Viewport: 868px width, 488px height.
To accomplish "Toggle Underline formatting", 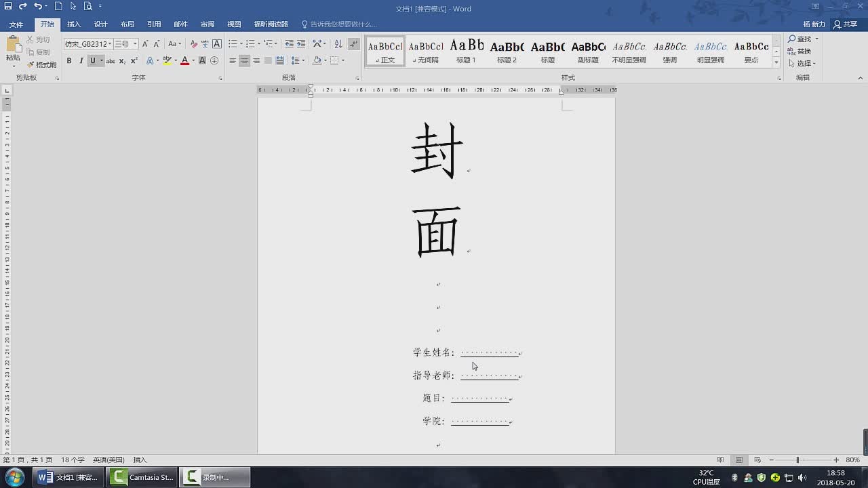I will 93,61.
